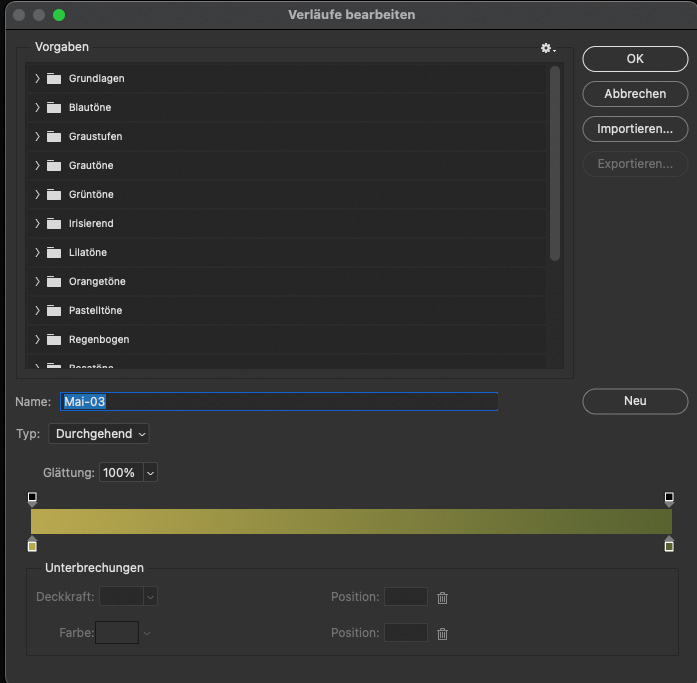Click the Blautöne folder icon

[54, 108]
